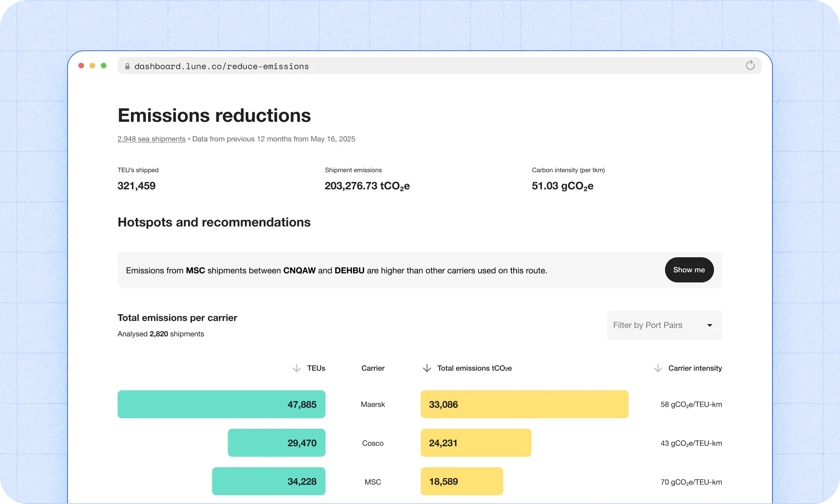Viewport: 840px width, 504px height.
Task: Click the Show me button
Action: 689,270
